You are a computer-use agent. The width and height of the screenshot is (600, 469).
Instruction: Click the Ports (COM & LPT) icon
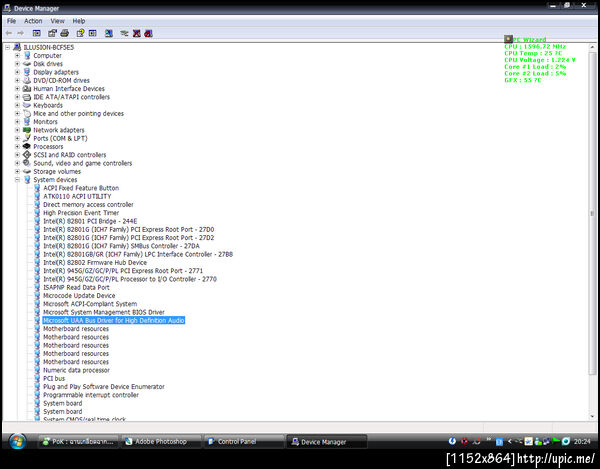(27, 138)
